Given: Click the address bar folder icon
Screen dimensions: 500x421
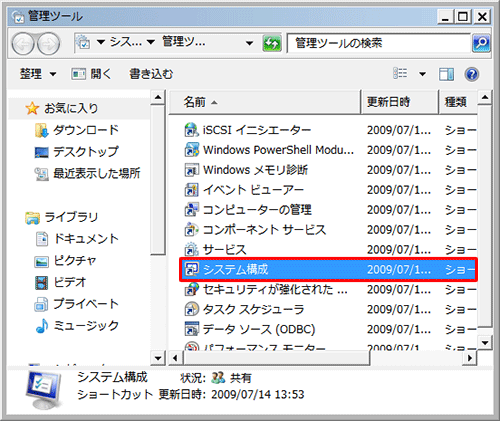Looking at the screenshot, I should coord(82,42).
